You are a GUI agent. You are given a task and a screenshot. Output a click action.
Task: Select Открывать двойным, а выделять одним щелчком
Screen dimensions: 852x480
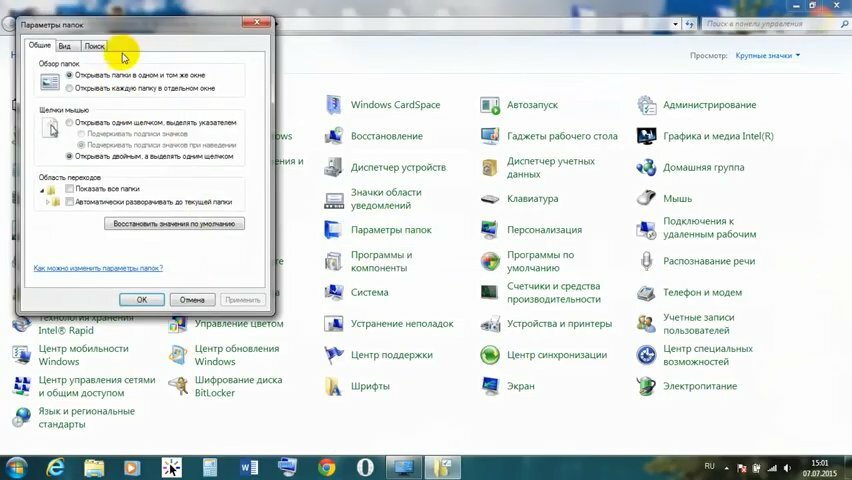click(x=70, y=157)
